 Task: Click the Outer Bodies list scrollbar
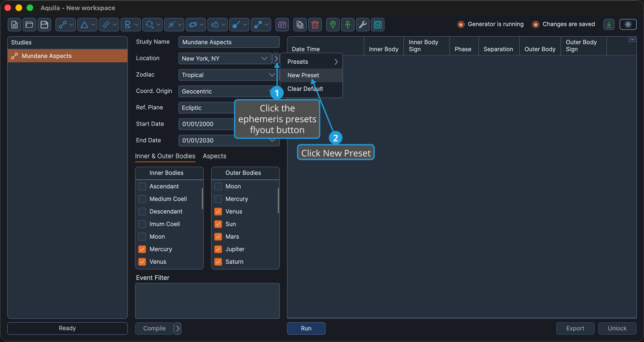(x=278, y=200)
